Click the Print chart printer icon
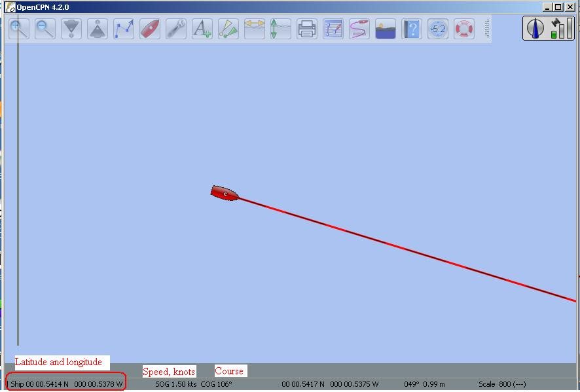Viewport: 580px width, 392px height. [x=307, y=29]
